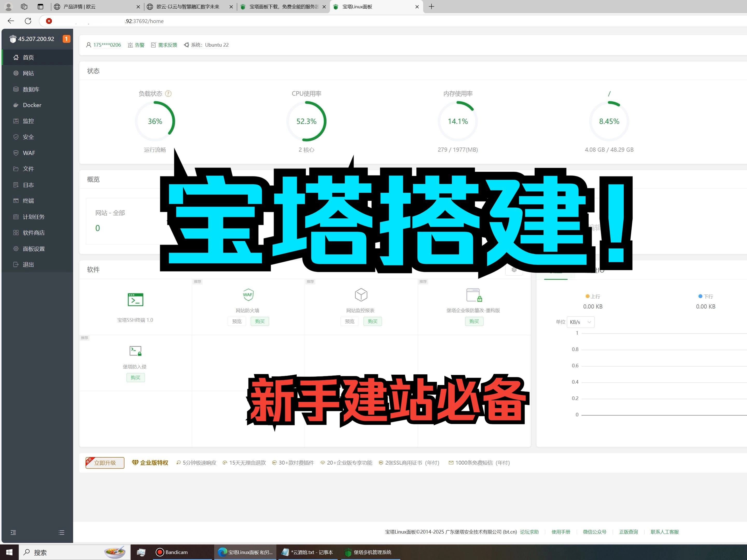Click the 论坛求助 footer link
The width and height of the screenshot is (747, 560).
pyautogui.click(x=529, y=532)
